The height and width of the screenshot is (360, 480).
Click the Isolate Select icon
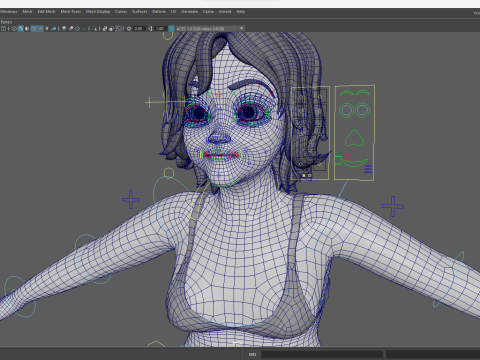(x=94, y=29)
